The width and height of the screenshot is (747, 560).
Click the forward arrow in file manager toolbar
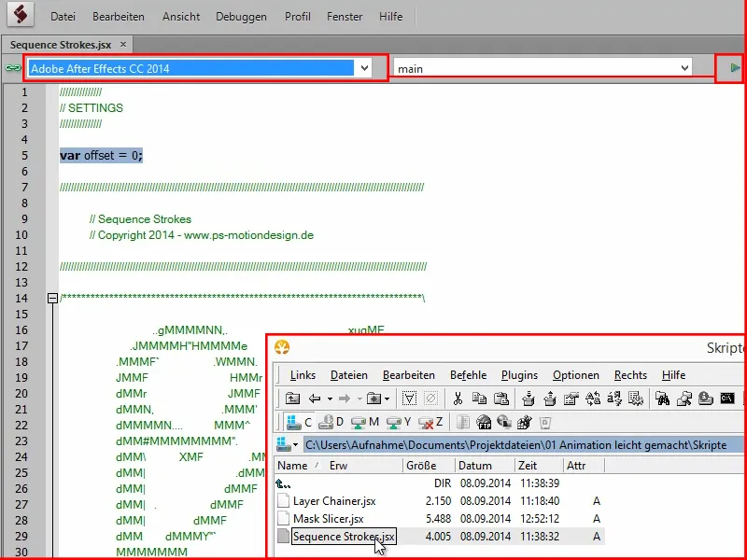(x=344, y=399)
